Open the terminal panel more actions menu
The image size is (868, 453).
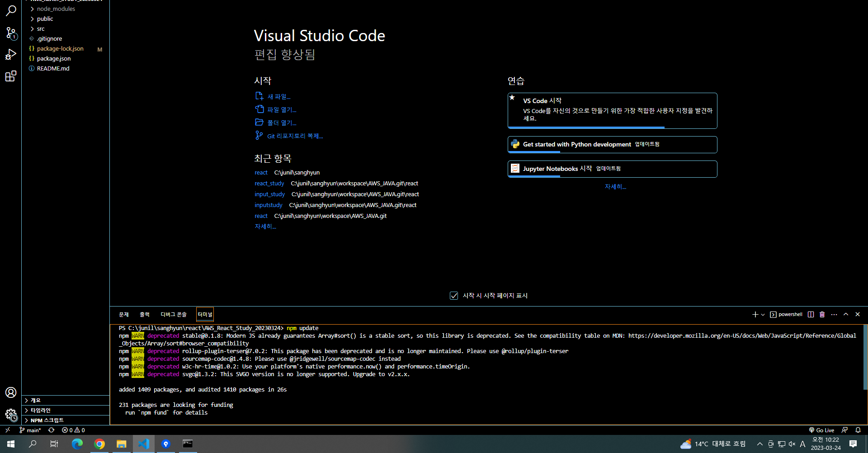tap(834, 314)
